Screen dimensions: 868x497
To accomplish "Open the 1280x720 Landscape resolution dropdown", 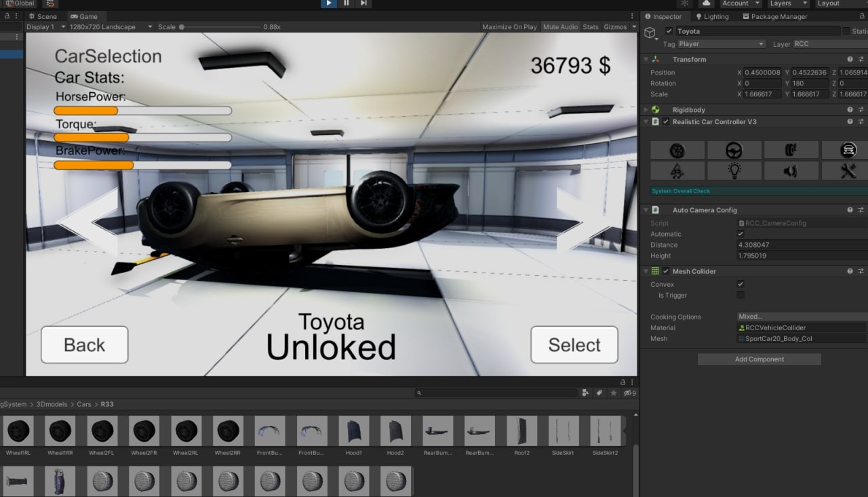I will pyautogui.click(x=111, y=27).
